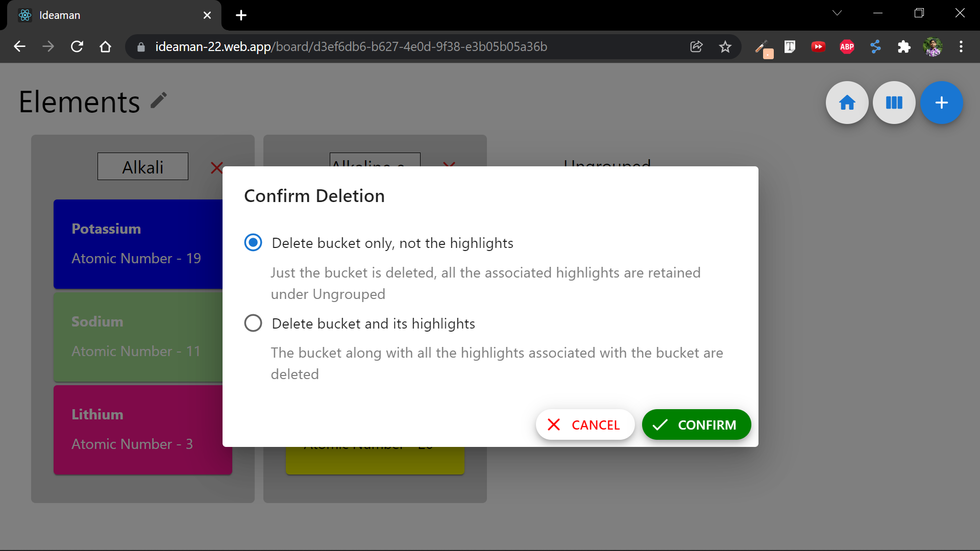Screen dimensions: 980x551
Task: Click the CANCEL button
Action: [x=585, y=424]
